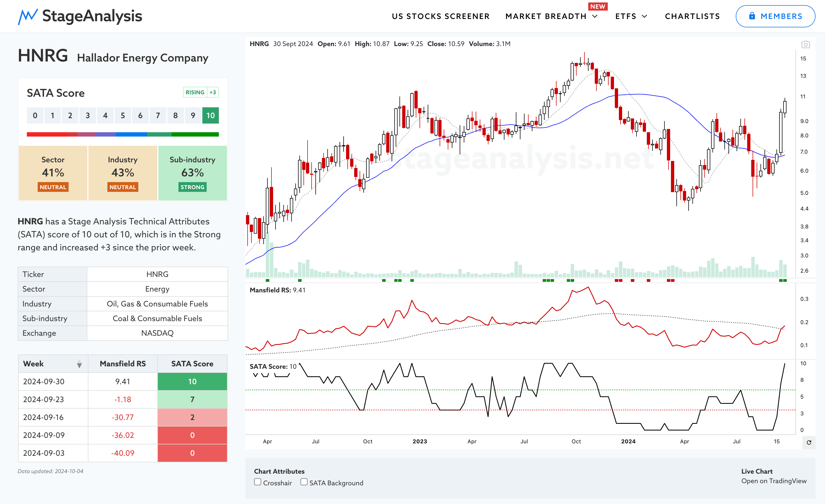Click the 2024-09-16 week cell
Viewport: 825px width, 504px height.
pyautogui.click(x=53, y=417)
